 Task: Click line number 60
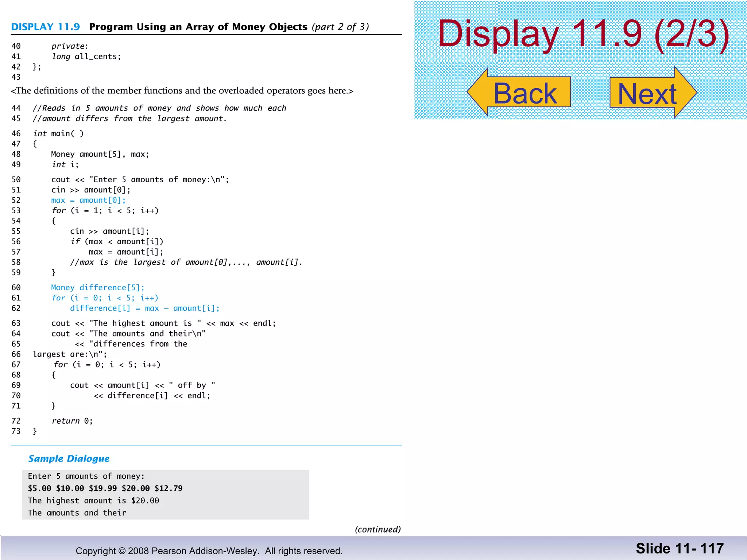point(16,288)
